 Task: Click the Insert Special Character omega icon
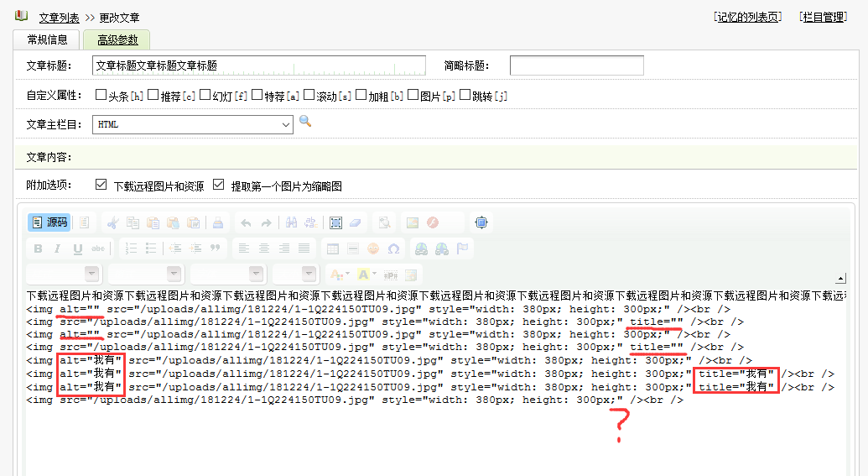(x=393, y=248)
